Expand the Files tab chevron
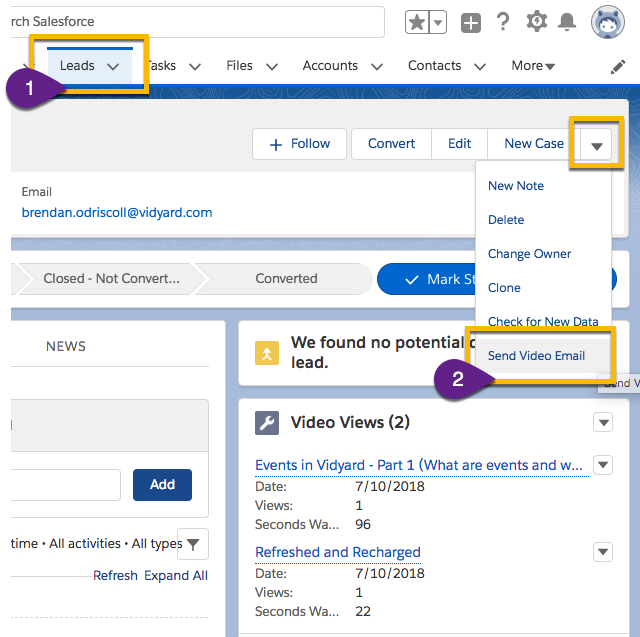The width and height of the screenshot is (640, 637). [x=272, y=67]
